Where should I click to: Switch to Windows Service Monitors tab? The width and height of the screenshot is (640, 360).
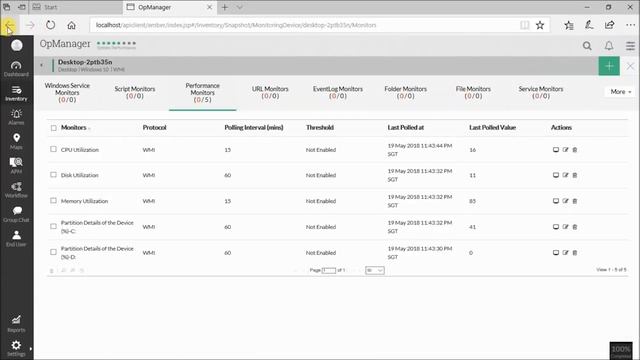[67, 92]
